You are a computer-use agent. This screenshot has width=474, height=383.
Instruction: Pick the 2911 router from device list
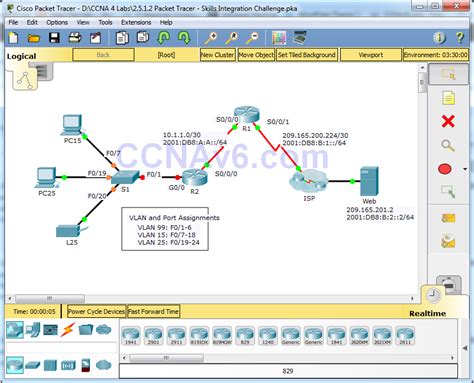click(x=176, y=336)
